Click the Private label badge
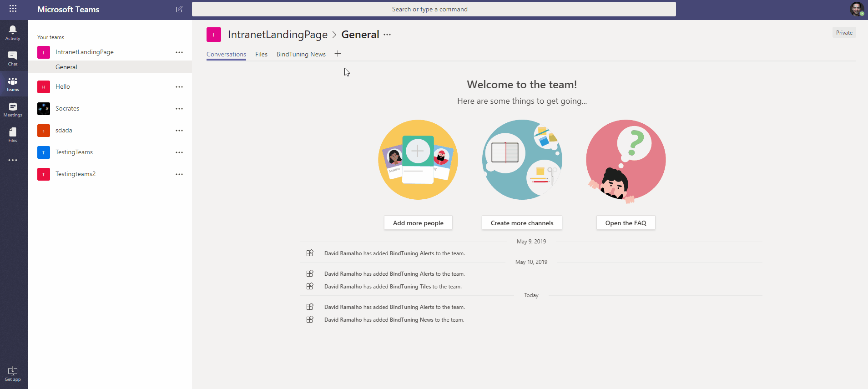The image size is (868, 389). pyautogui.click(x=844, y=32)
